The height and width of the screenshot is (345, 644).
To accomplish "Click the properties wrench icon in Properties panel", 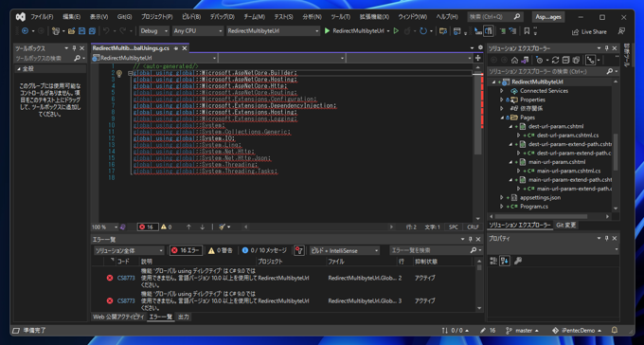I will (x=518, y=261).
